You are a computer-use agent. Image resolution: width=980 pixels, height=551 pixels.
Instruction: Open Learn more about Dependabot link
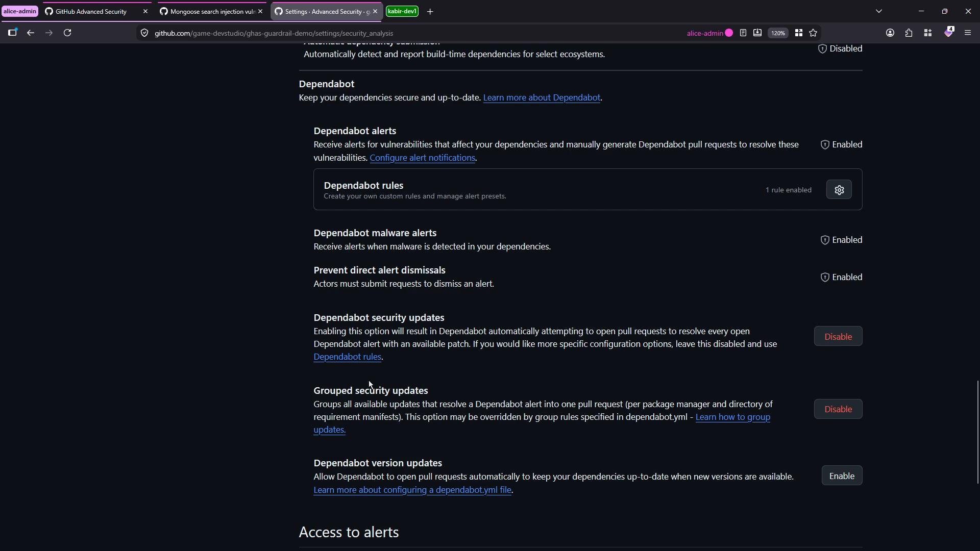542,97
